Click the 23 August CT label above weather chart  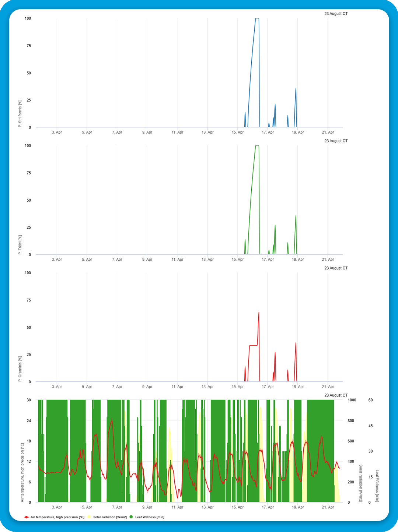[x=336, y=395]
